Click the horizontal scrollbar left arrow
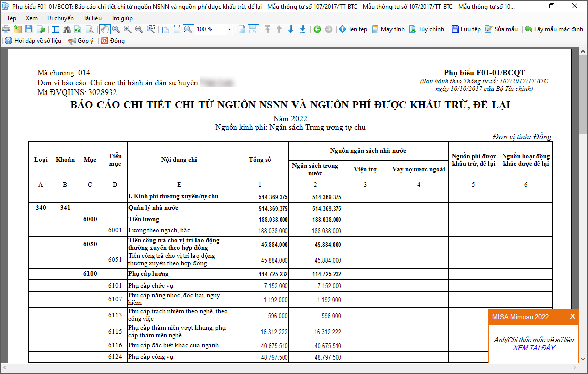Image resolution: width=588 pixels, height=374 pixels. point(5,367)
